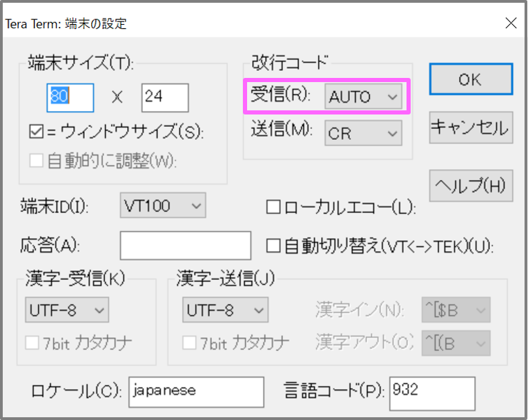
Task: Click the 改行コード group label
Action: tap(289, 62)
